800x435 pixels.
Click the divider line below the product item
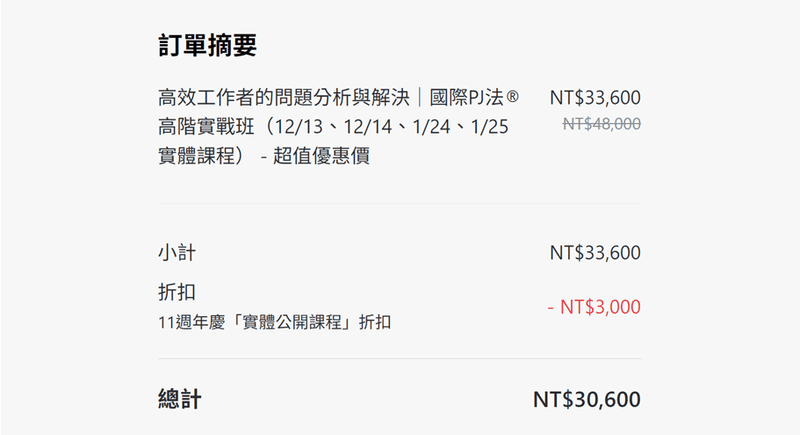(400, 204)
